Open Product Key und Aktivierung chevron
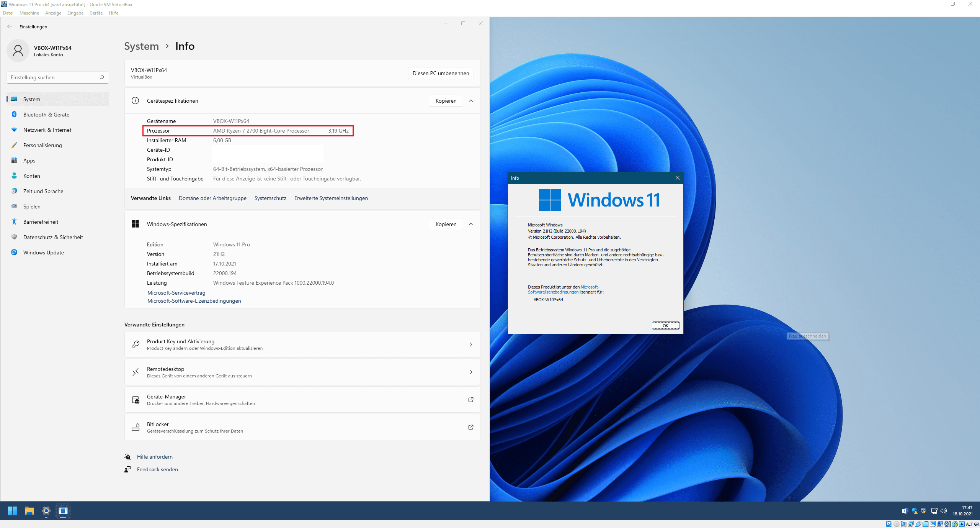The height and width of the screenshot is (528, 980). [x=471, y=344]
